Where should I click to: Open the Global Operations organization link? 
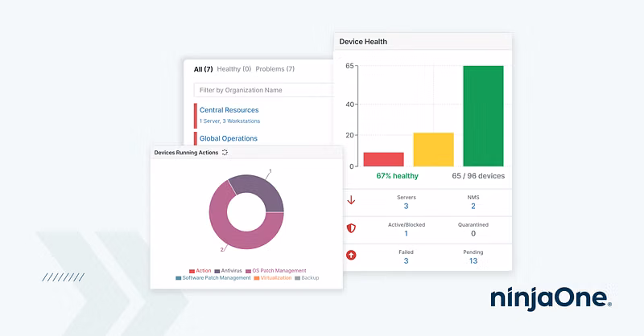228,138
